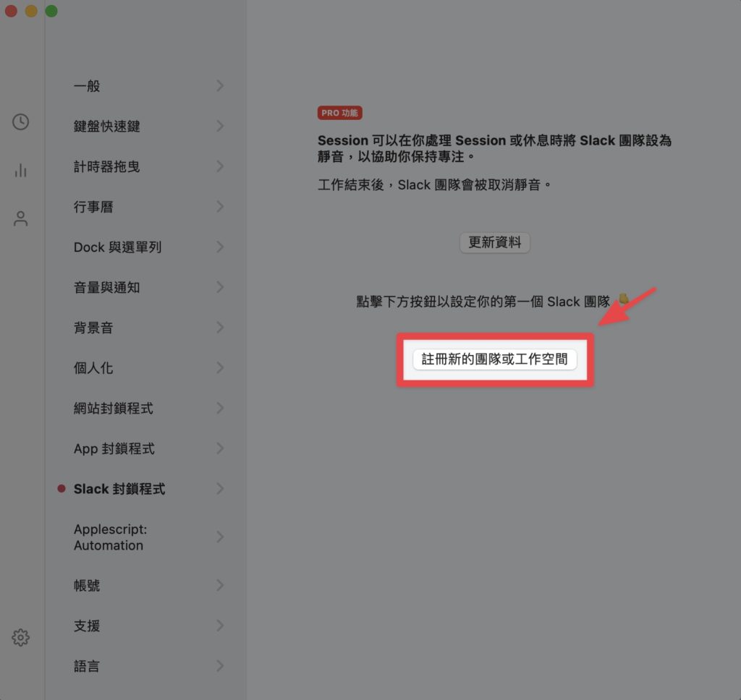Select 一般 settings item
The image size is (741, 700).
(148, 86)
